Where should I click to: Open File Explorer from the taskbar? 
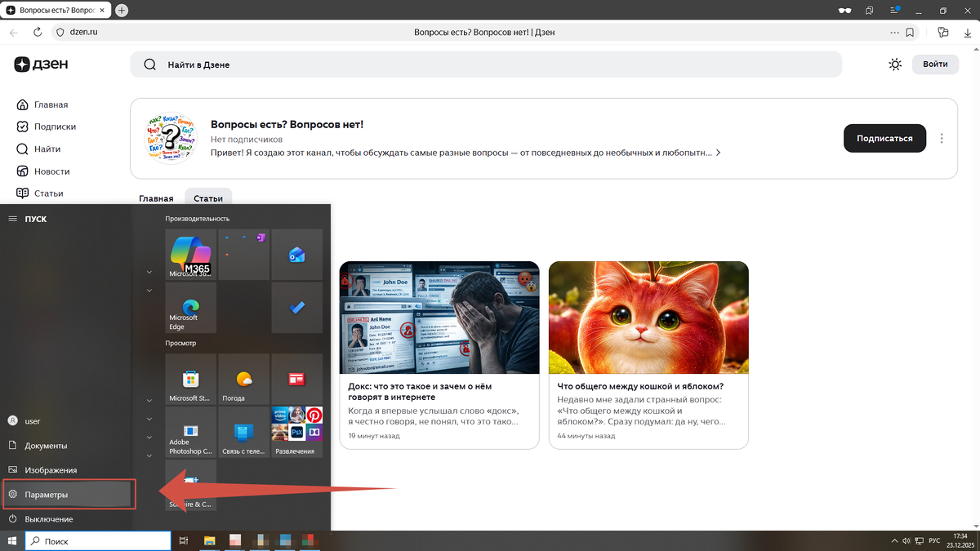[x=209, y=541]
